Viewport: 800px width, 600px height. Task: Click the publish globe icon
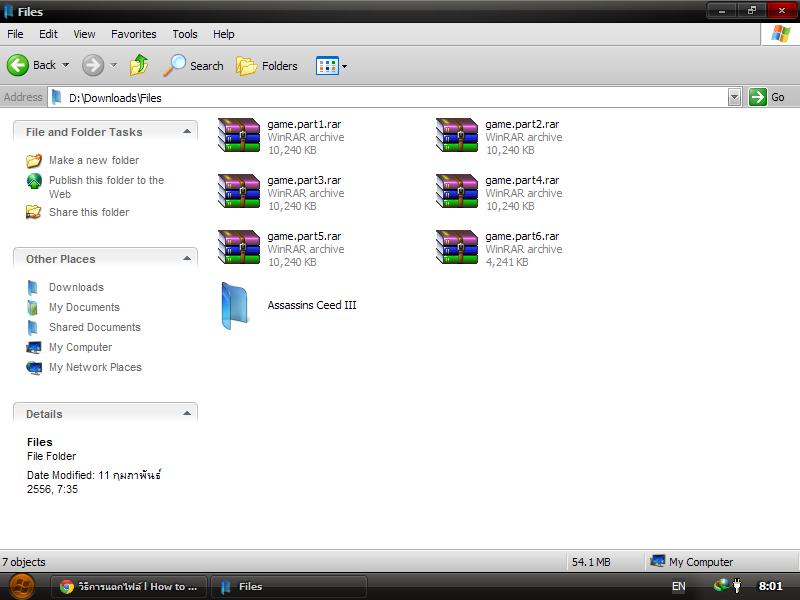point(34,181)
